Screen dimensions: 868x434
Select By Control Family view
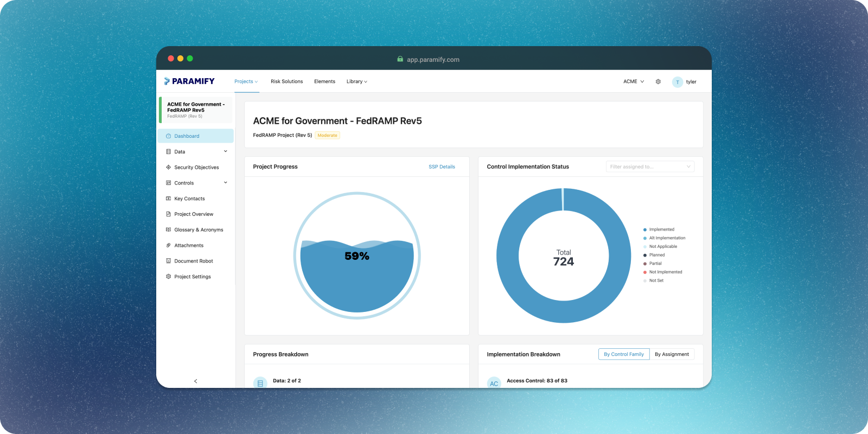pos(624,354)
